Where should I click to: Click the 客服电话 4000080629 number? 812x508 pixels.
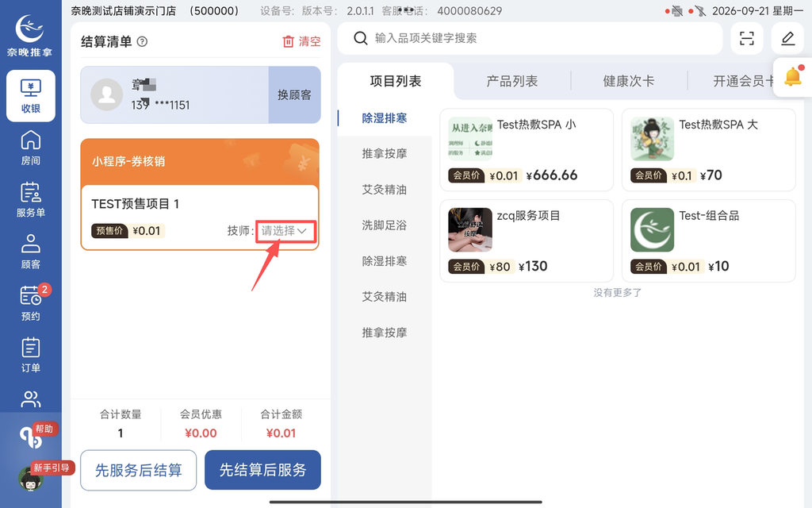tap(469, 11)
